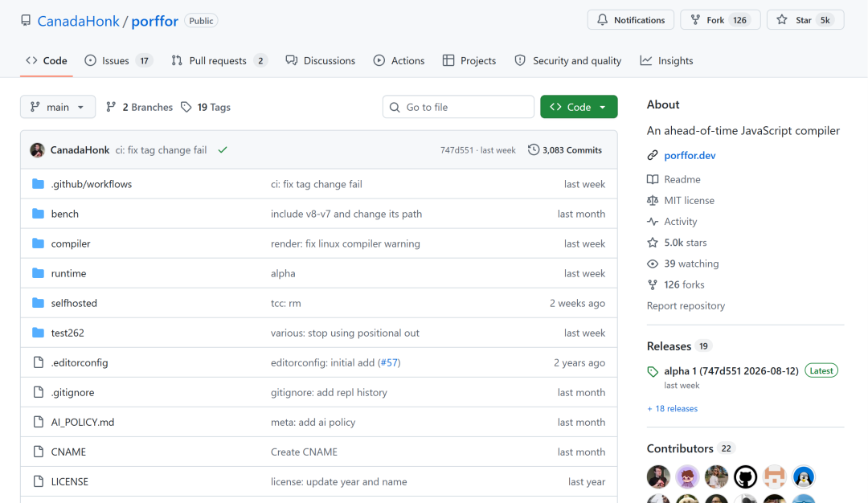868x503 pixels.
Task: Click the folder icon beside runtime
Action: pyautogui.click(x=39, y=273)
